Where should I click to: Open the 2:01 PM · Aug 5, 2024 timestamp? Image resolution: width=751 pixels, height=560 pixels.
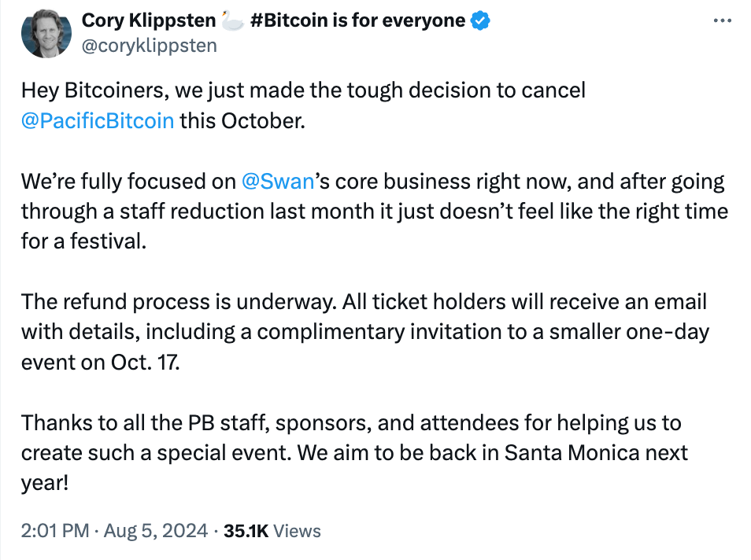[114, 531]
